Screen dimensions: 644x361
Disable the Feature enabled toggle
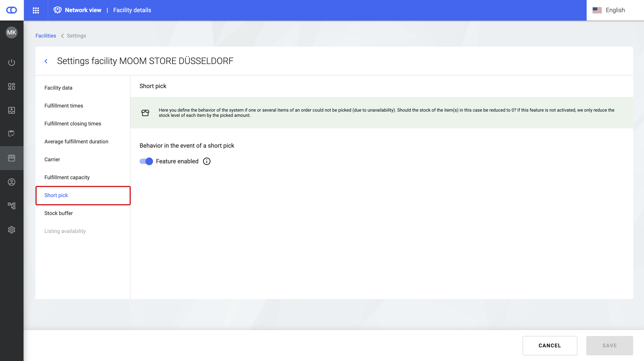(x=146, y=161)
